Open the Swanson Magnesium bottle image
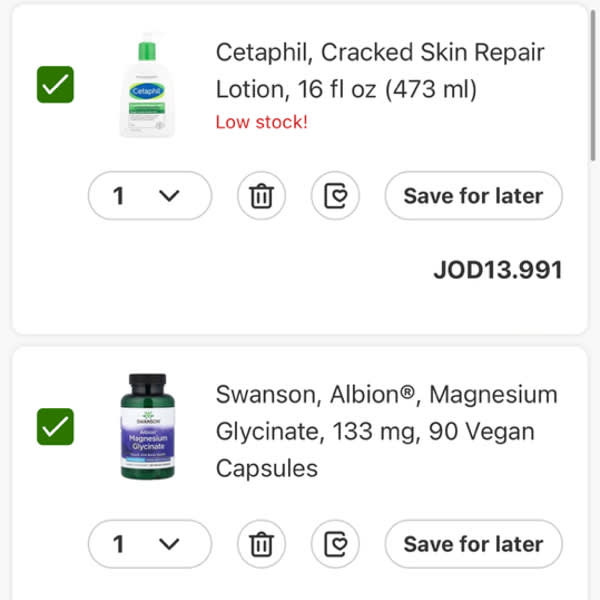 pos(148,426)
